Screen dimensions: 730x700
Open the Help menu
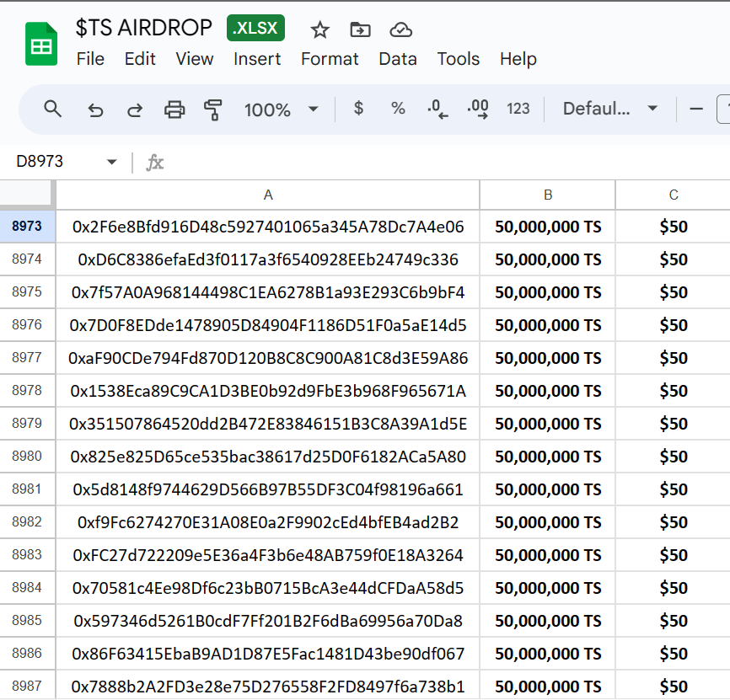[x=518, y=59]
